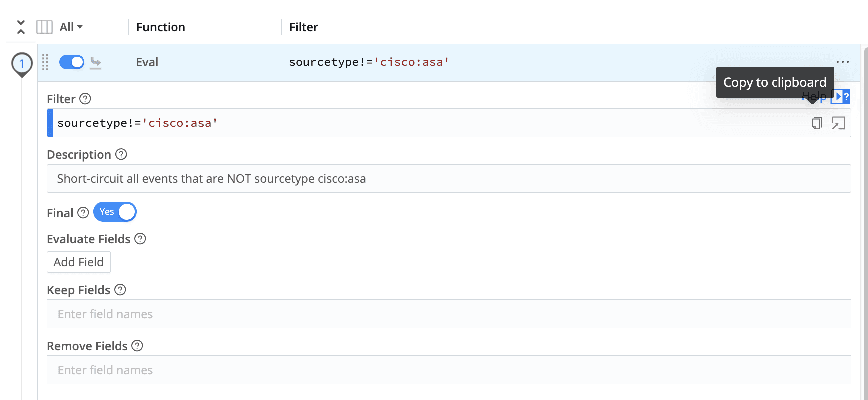The image size is (868, 400).
Task: Click the Description text field
Action: (x=448, y=179)
